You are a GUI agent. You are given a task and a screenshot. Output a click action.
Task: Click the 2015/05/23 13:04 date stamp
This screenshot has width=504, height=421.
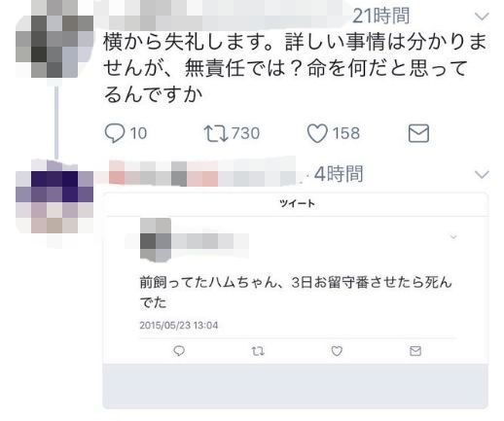[x=179, y=325]
